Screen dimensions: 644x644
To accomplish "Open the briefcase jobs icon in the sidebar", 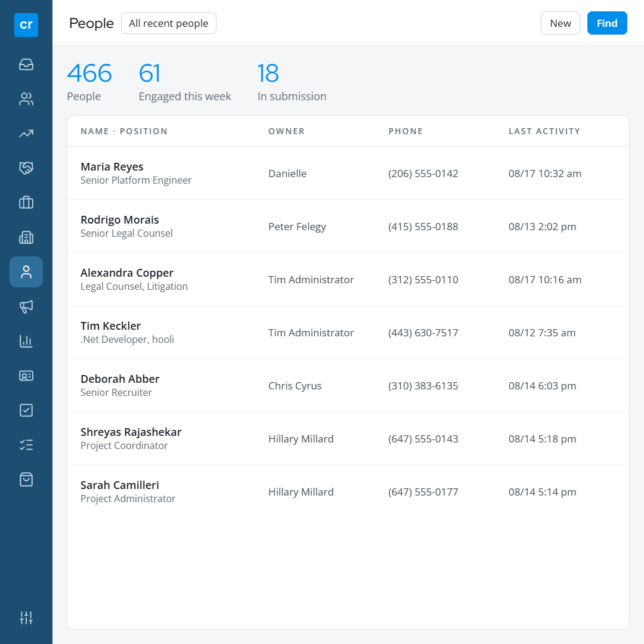I will coord(26,203).
